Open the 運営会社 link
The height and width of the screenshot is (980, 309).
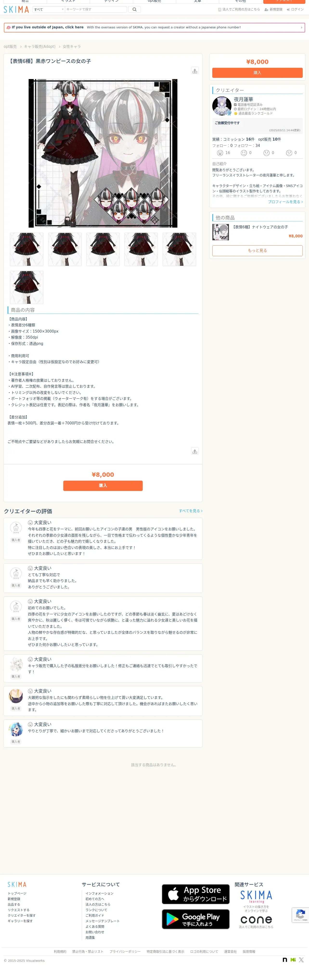point(230,951)
